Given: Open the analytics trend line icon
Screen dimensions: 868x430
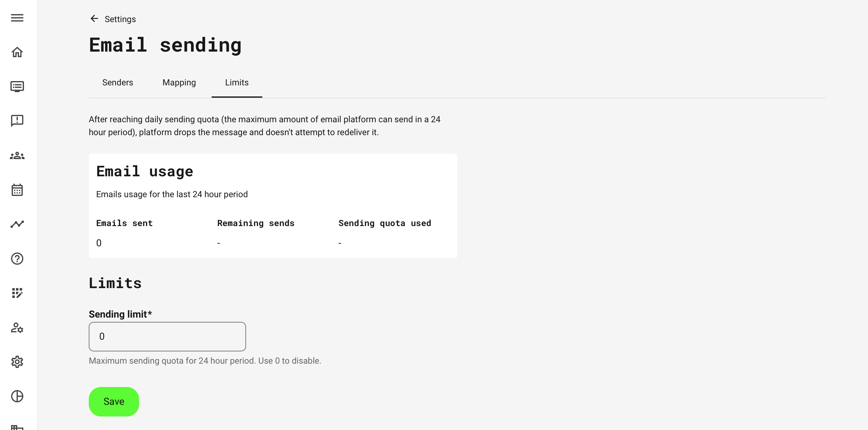Looking at the screenshot, I should click(x=17, y=224).
